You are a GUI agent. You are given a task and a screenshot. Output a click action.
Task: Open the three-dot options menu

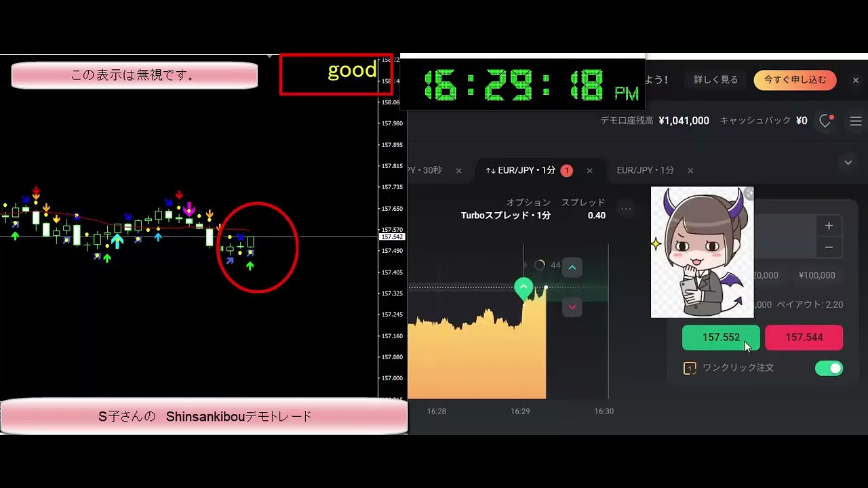click(626, 209)
